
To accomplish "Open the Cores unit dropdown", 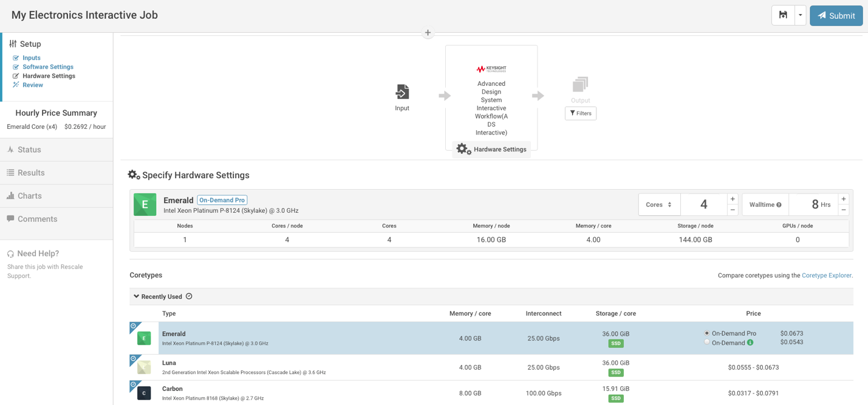I will (659, 205).
